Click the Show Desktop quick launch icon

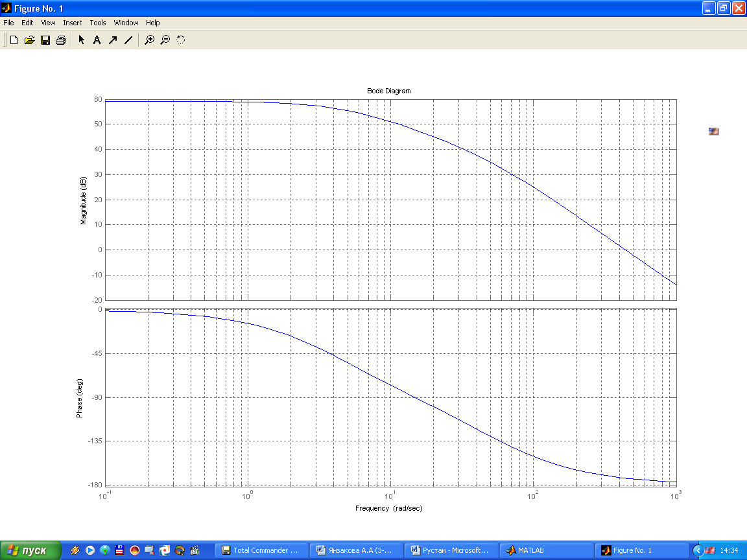pyautogui.click(x=150, y=550)
